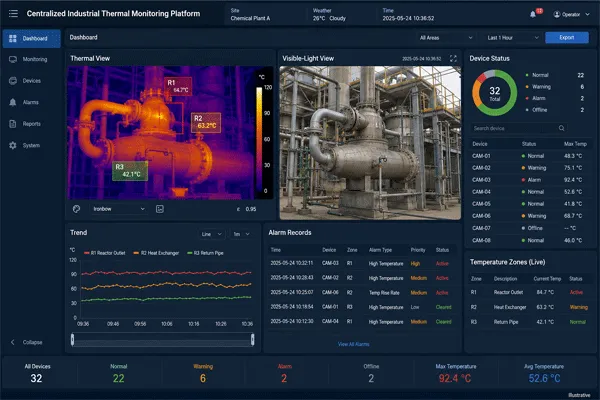600x400 pixels.
Task: Open System settings in the sidebar
Action: (x=31, y=145)
